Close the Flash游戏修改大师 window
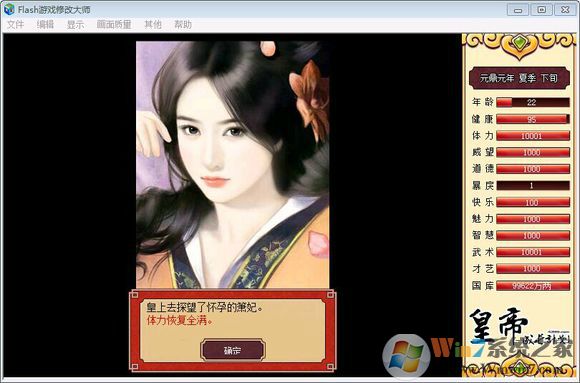Viewport: 580px width, 383px height. tap(565, 10)
